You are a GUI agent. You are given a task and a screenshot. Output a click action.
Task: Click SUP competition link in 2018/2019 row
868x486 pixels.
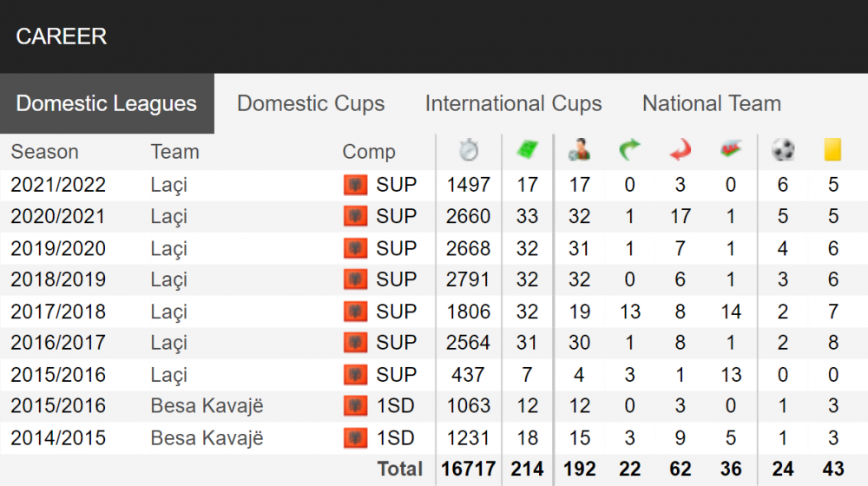tap(397, 279)
